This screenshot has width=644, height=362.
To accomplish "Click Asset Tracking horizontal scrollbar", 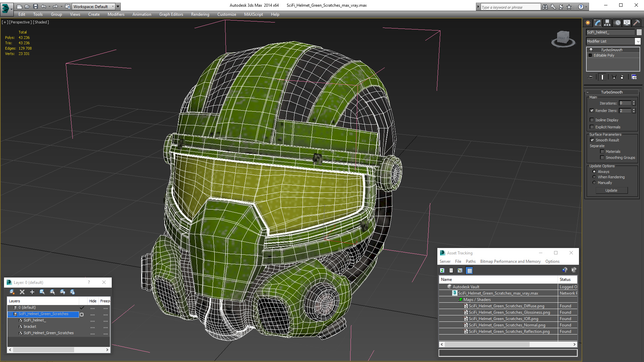I will pyautogui.click(x=508, y=344).
